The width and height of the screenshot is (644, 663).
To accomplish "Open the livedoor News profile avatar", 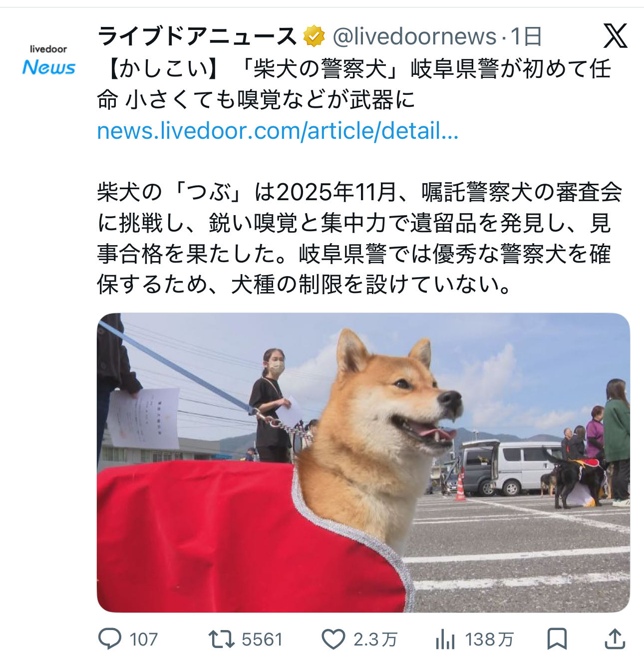I will (x=48, y=60).
